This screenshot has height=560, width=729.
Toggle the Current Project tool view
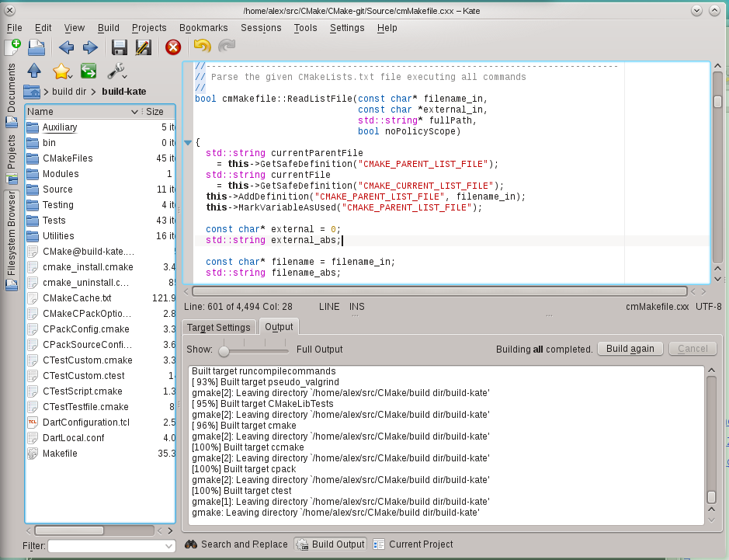coord(413,544)
